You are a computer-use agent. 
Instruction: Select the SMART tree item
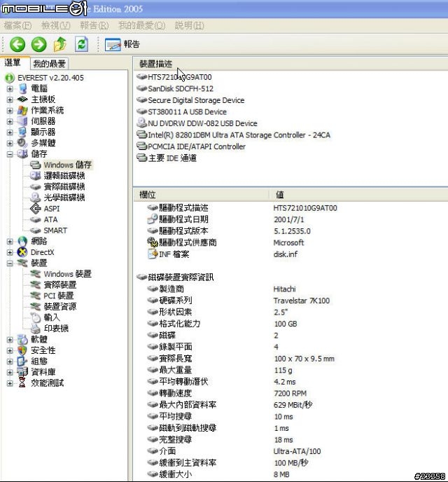55,230
